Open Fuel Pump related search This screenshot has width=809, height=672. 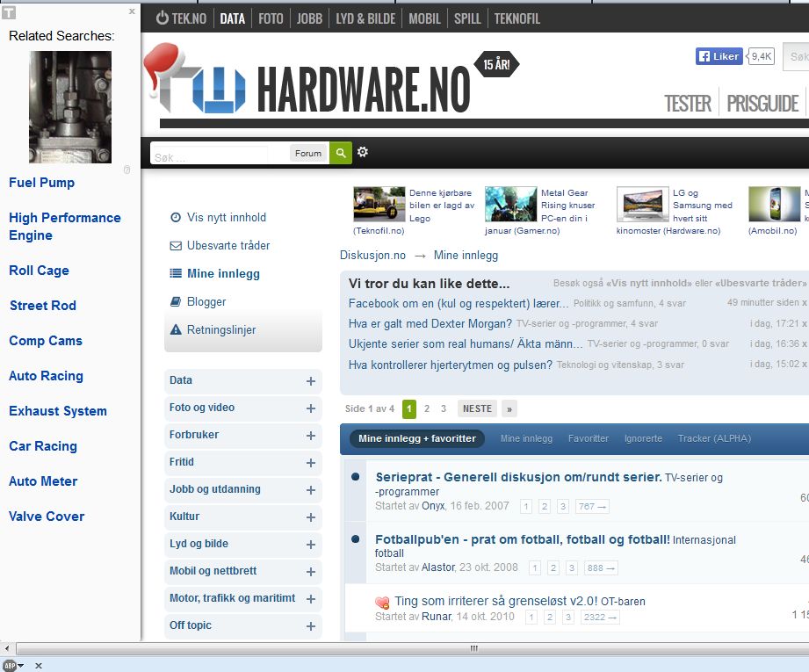(42, 183)
